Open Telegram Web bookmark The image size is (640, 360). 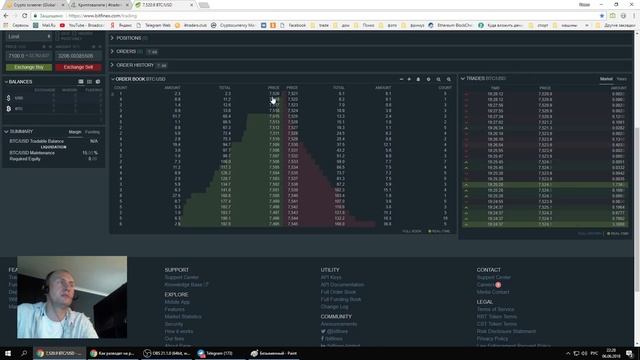[153, 25]
